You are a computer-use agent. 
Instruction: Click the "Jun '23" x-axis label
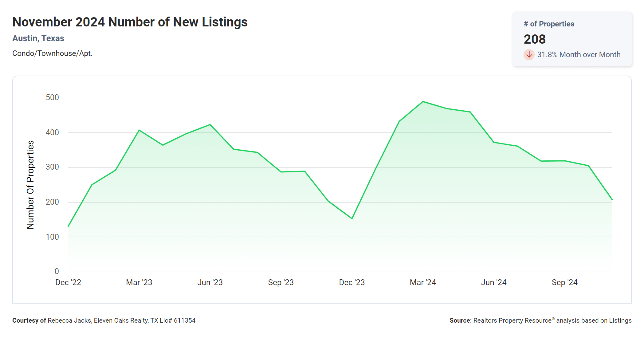[210, 282]
